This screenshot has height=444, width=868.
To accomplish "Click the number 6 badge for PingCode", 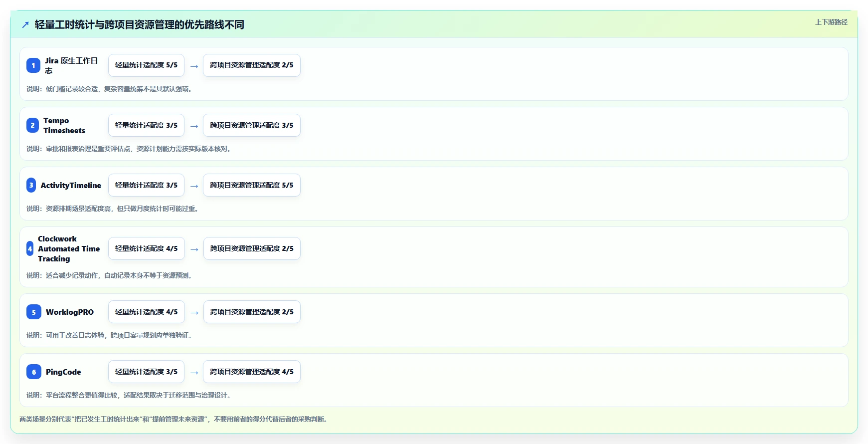I will click(34, 372).
